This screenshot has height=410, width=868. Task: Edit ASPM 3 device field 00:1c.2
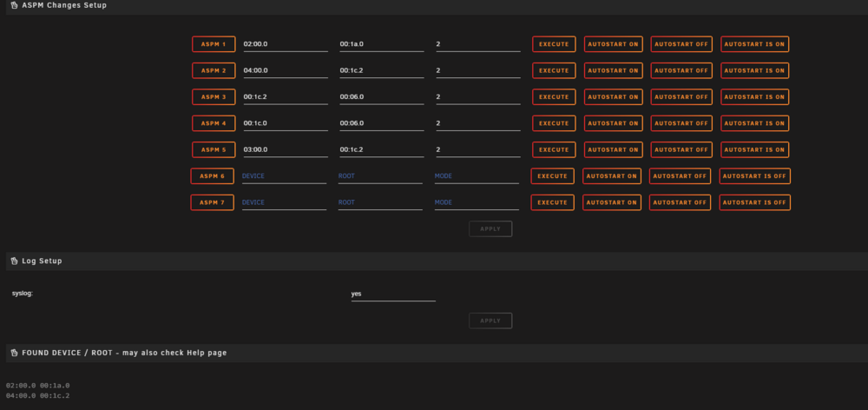click(x=286, y=97)
